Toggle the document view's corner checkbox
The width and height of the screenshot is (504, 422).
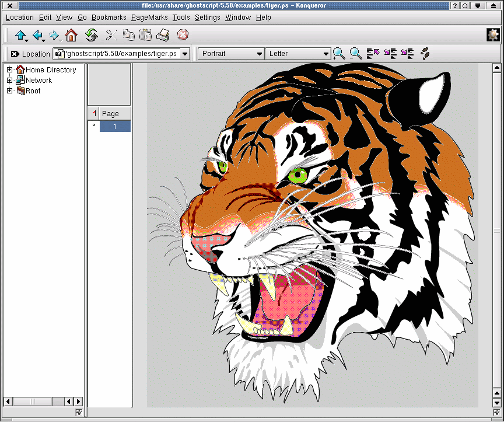click(496, 412)
